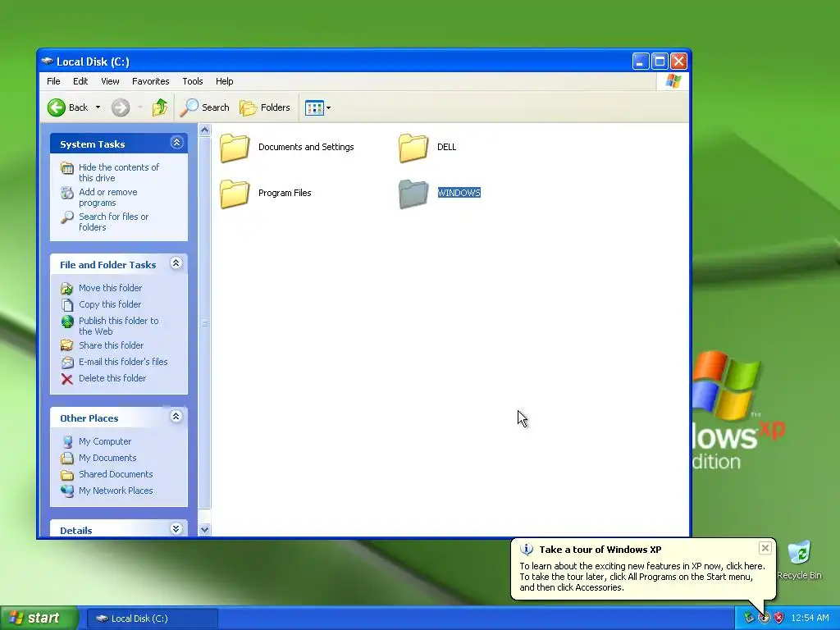Click Copy this folder link
Image resolution: width=840 pixels, height=630 pixels.
tap(110, 304)
